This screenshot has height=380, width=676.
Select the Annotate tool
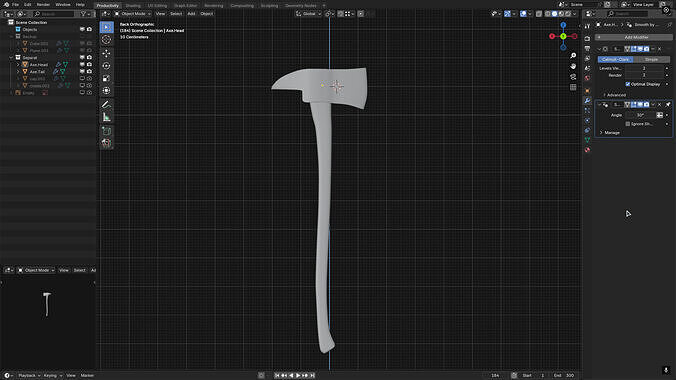click(x=106, y=105)
